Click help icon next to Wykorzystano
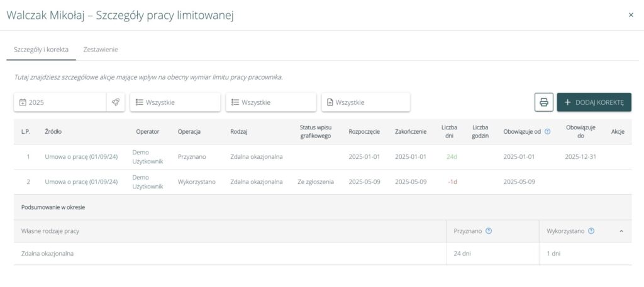This screenshot has width=644, height=287. pyautogui.click(x=591, y=231)
